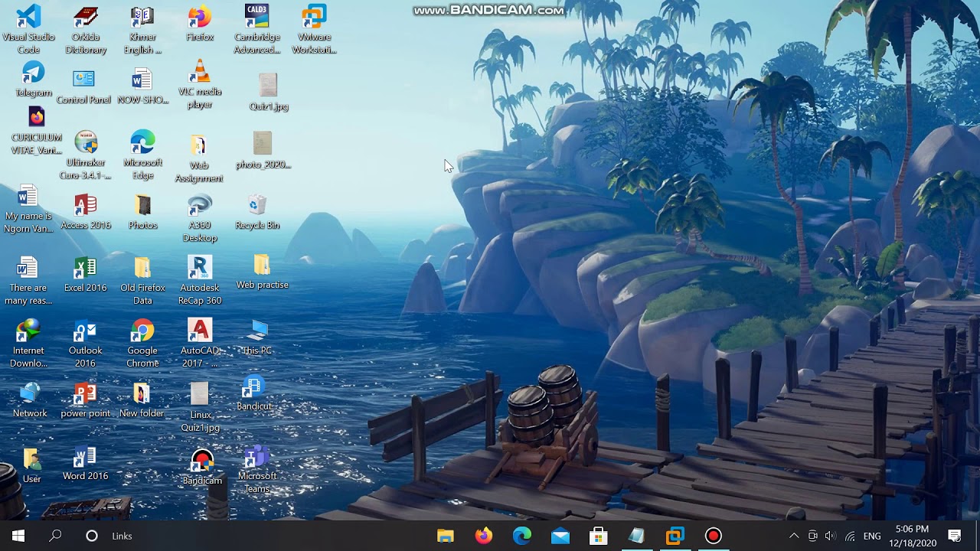The height and width of the screenshot is (551, 980).
Task: Open the New folder on desktop
Action: [142, 400]
